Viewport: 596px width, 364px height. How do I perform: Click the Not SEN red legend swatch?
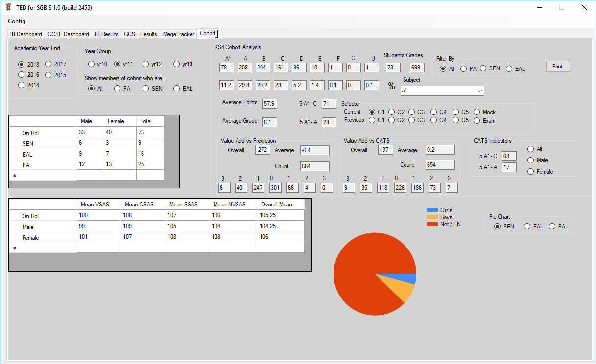coord(432,224)
